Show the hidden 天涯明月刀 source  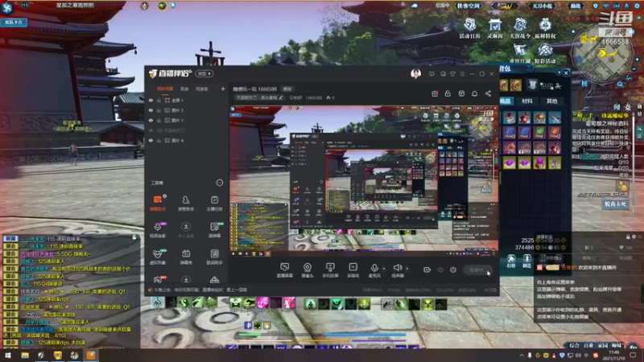pos(151,130)
